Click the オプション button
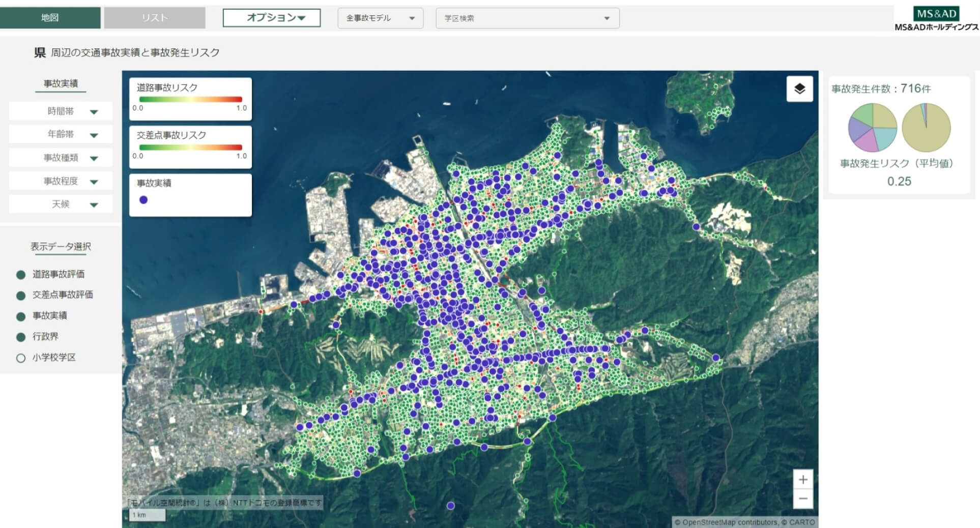This screenshot has width=980, height=528. tap(272, 18)
